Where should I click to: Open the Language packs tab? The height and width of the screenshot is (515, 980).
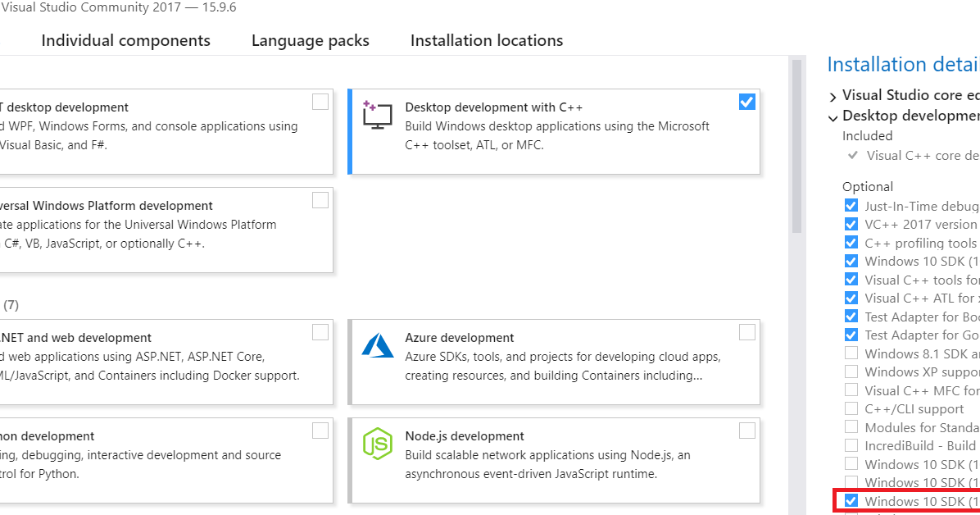point(310,39)
